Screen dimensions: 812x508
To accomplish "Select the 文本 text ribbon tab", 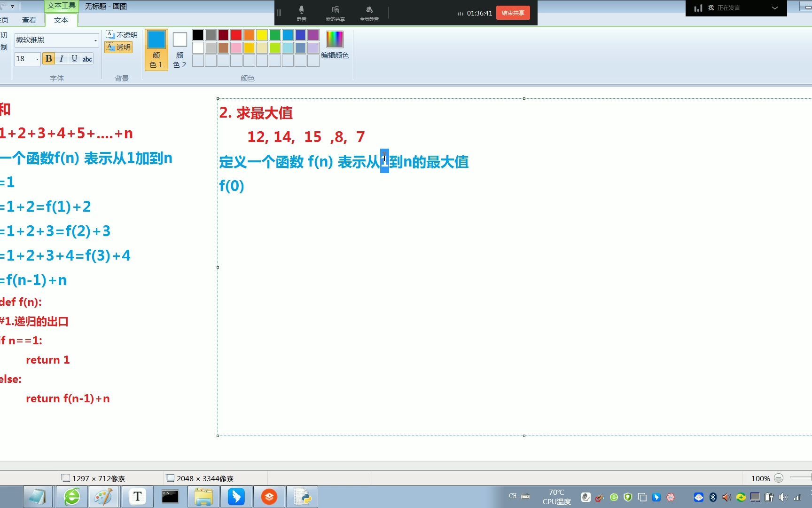I will (x=61, y=20).
